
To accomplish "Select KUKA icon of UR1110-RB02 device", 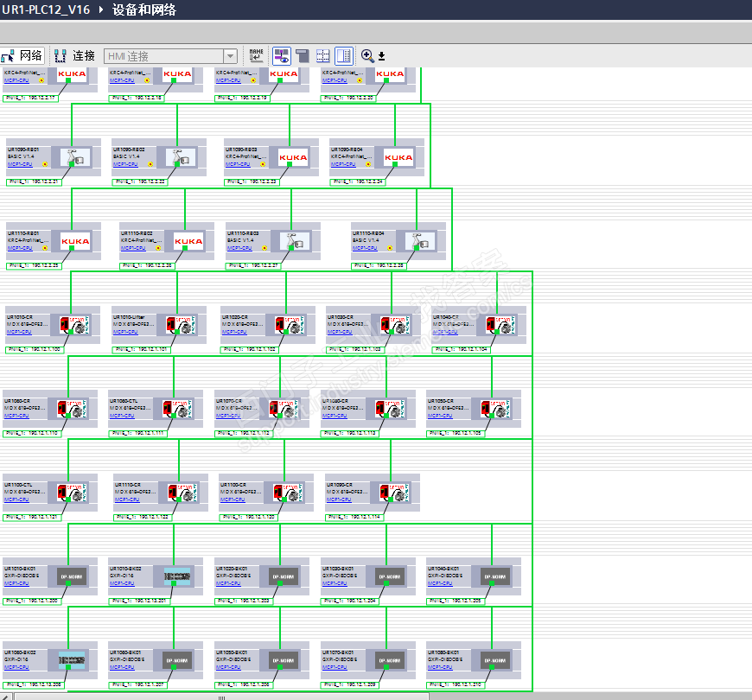I will [188, 241].
